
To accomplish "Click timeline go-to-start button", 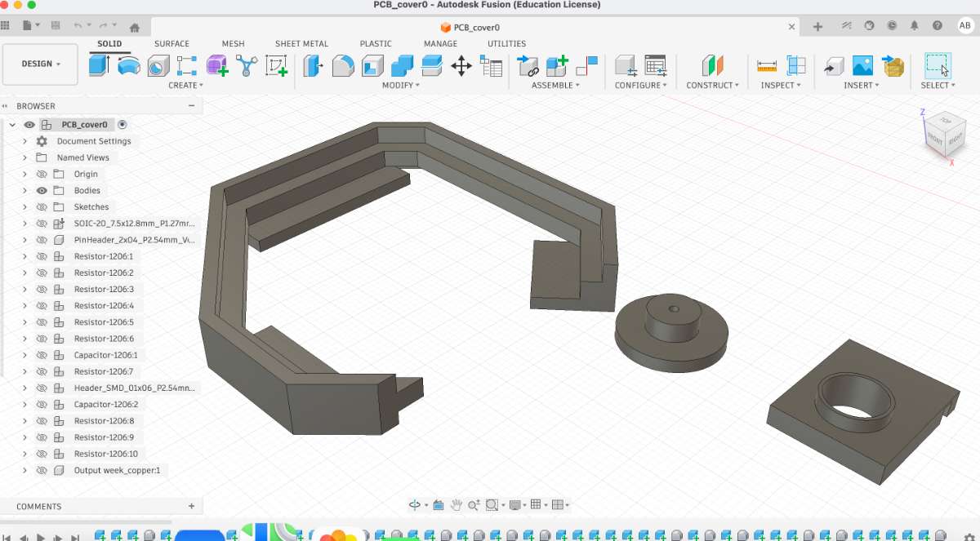I will [x=6, y=537].
